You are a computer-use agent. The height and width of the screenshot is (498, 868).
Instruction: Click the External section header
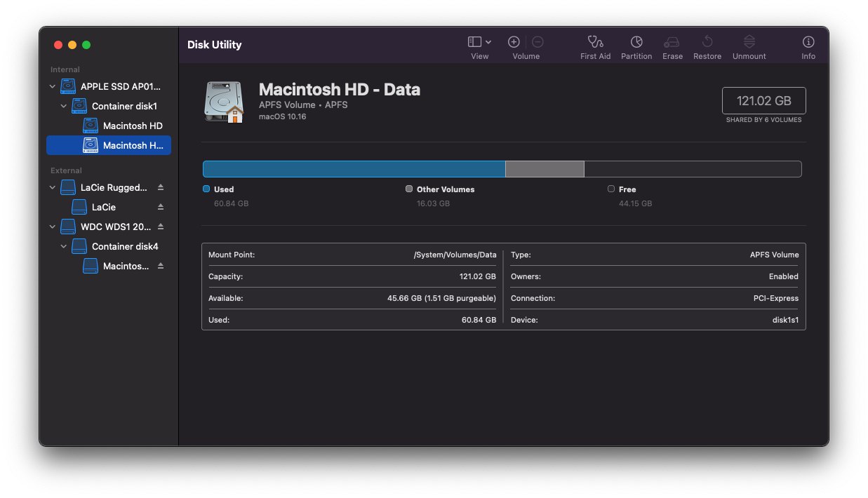pos(66,170)
